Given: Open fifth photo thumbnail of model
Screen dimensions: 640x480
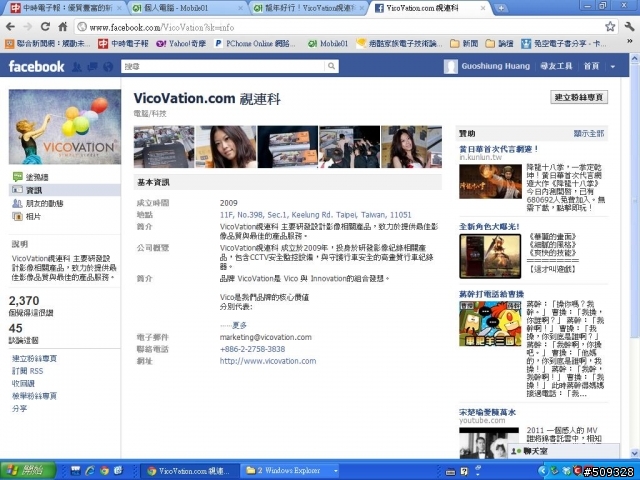Looking at the screenshot, I should [x=411, y=147].
